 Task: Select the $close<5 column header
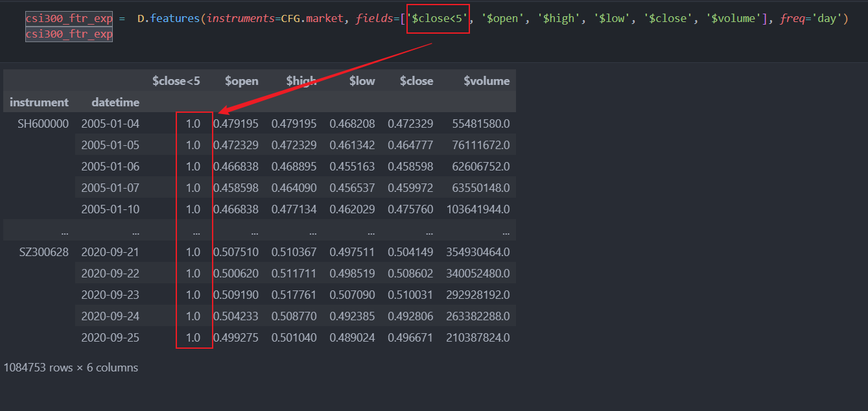pos(176,80)
